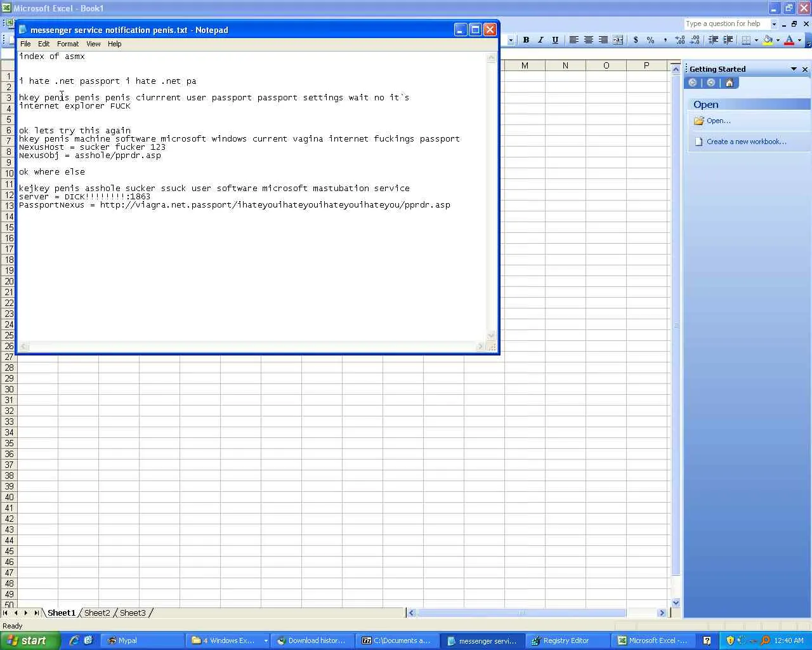Apply Currency style dollar icon
Screen dimensions: 812x650
636,40
